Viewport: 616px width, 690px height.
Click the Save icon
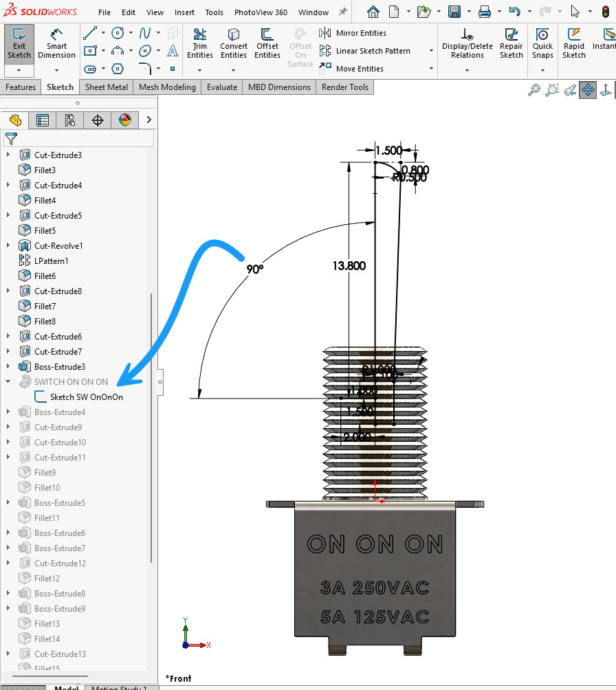click(454, 12)
